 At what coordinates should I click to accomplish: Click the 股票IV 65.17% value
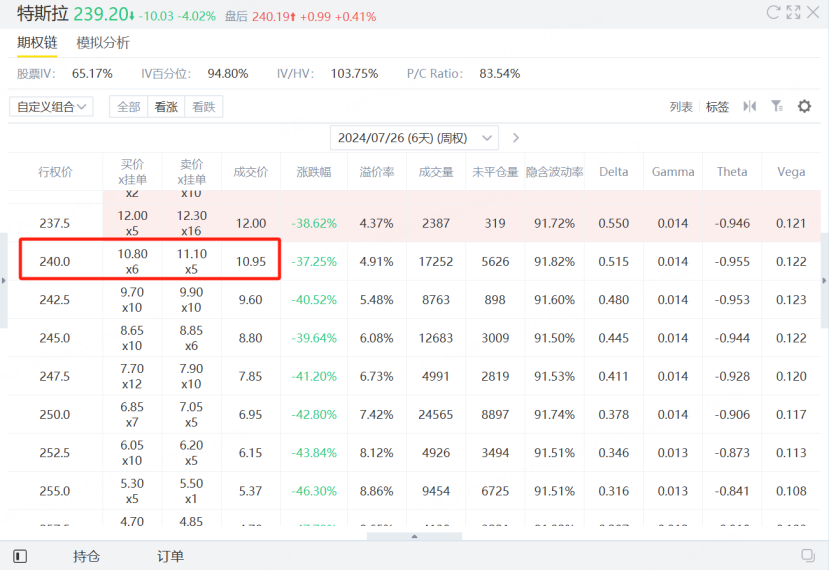pos(92,74)
